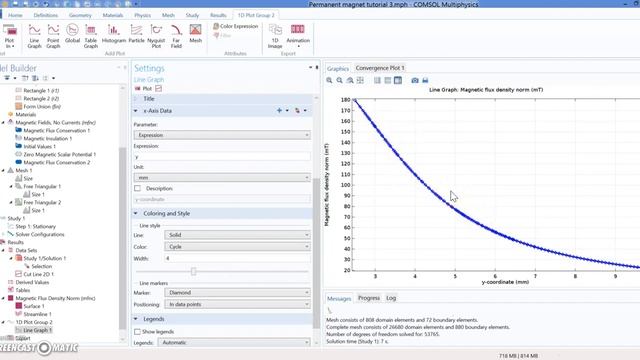
Task: Add a Histogram plot
Action: point(113,33)
